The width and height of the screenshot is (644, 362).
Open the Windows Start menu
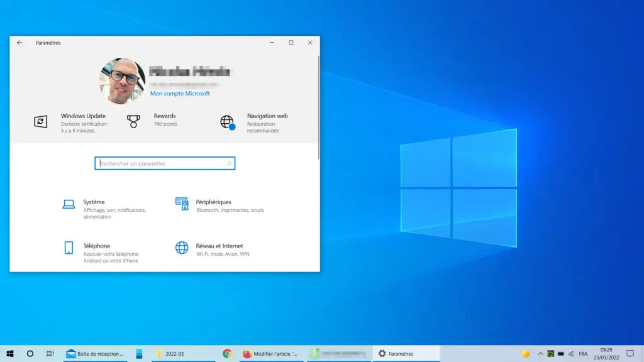(x=10, y=353)
